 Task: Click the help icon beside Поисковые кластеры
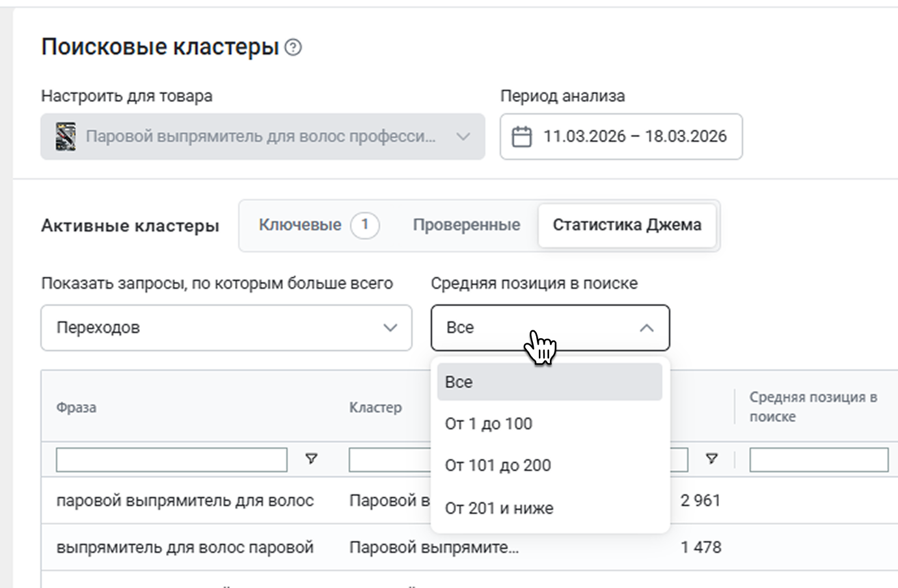[293, 47]
